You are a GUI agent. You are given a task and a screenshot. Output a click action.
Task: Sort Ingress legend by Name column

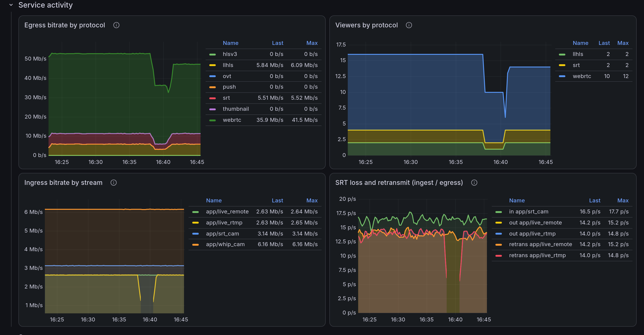coord(214,200)
